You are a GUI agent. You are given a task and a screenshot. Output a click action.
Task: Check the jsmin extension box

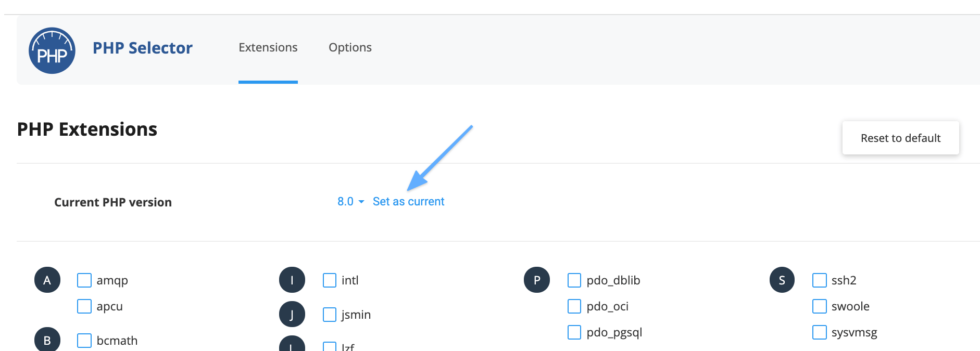tap(330, 315)
